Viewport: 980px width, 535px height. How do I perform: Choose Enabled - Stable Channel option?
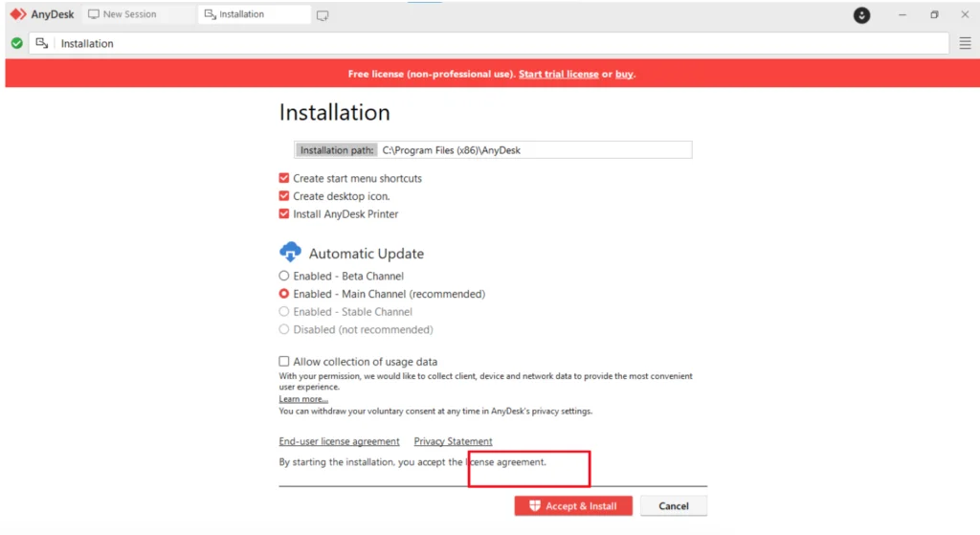(283, 311)
